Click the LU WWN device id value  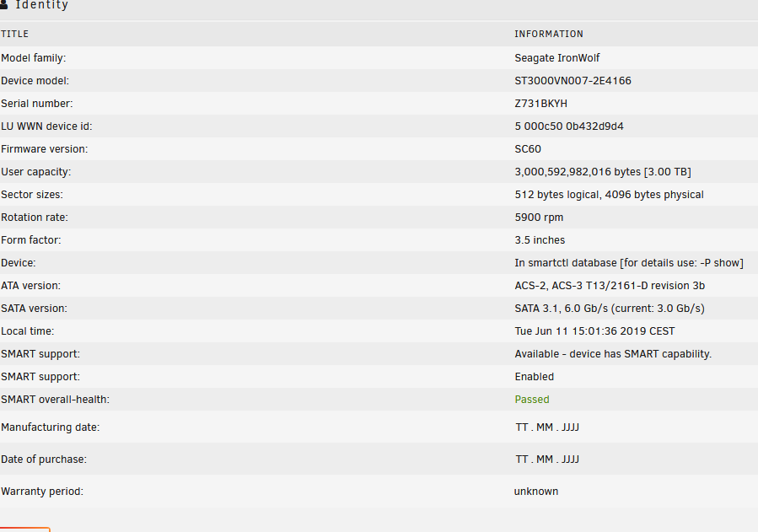[x=569, y=126]
